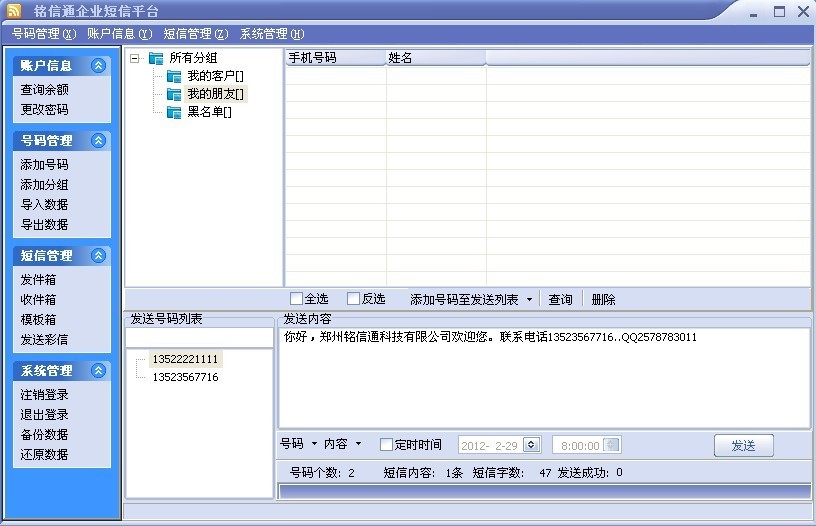Click 查询 in the list toolbar

click(560, 300)
